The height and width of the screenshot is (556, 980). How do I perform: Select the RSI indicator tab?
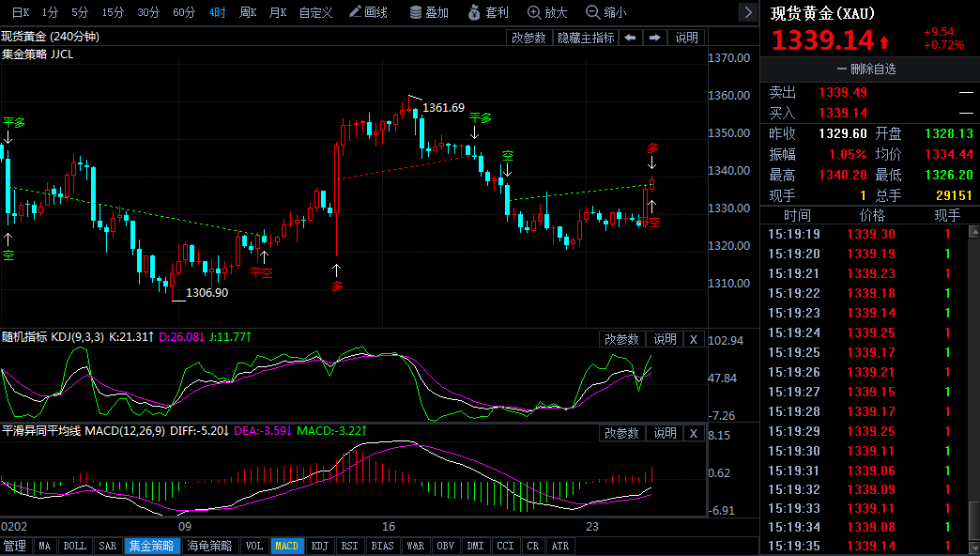click(x=350, y=546)
